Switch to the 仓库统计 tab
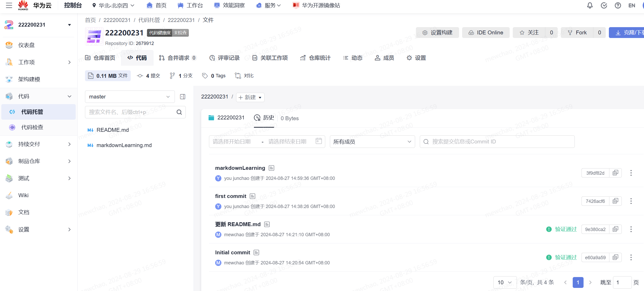644x291 pixels. coord(315,58)
